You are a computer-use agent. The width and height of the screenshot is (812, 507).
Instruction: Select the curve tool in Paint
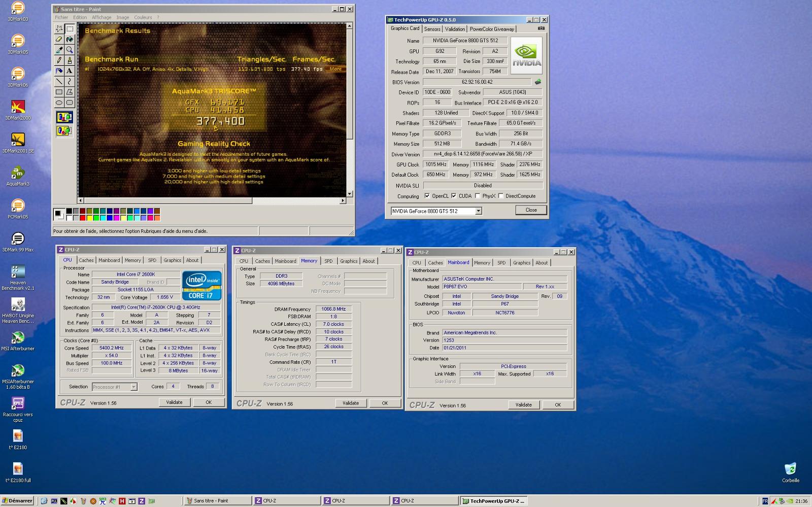70,82
